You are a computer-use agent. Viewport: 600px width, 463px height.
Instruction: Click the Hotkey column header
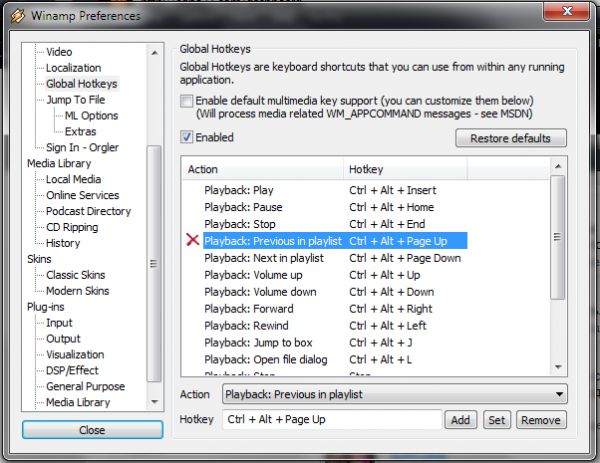[405, 169]
